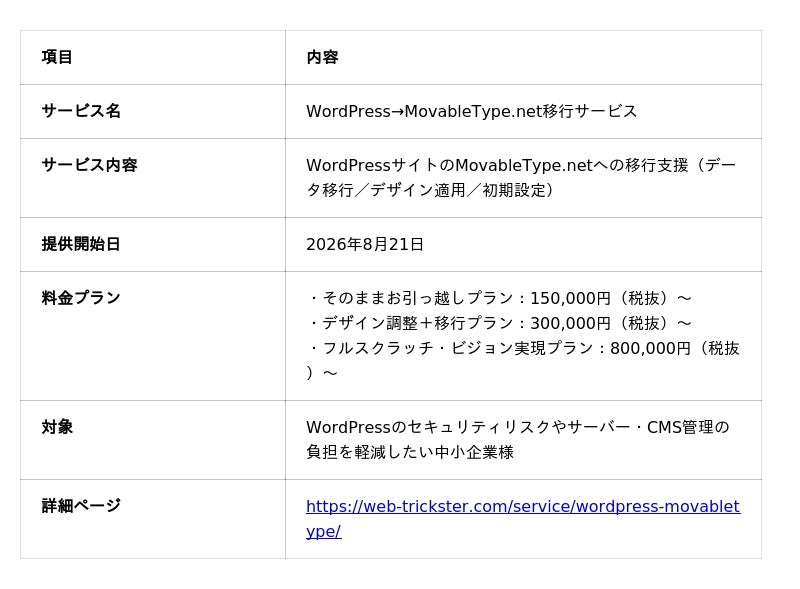The image size is (800, 589).
Task: Click the second line 'ype/' of the URL
Action: click(x=323, y=531)
